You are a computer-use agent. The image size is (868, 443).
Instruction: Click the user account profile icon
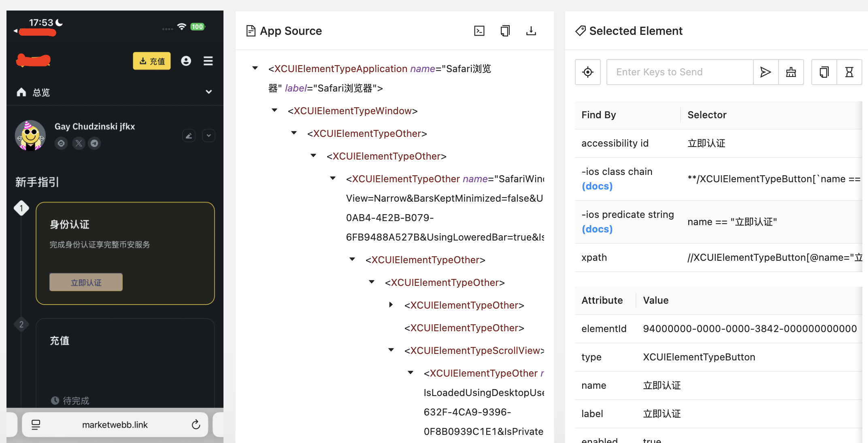[x=186, y=61]
